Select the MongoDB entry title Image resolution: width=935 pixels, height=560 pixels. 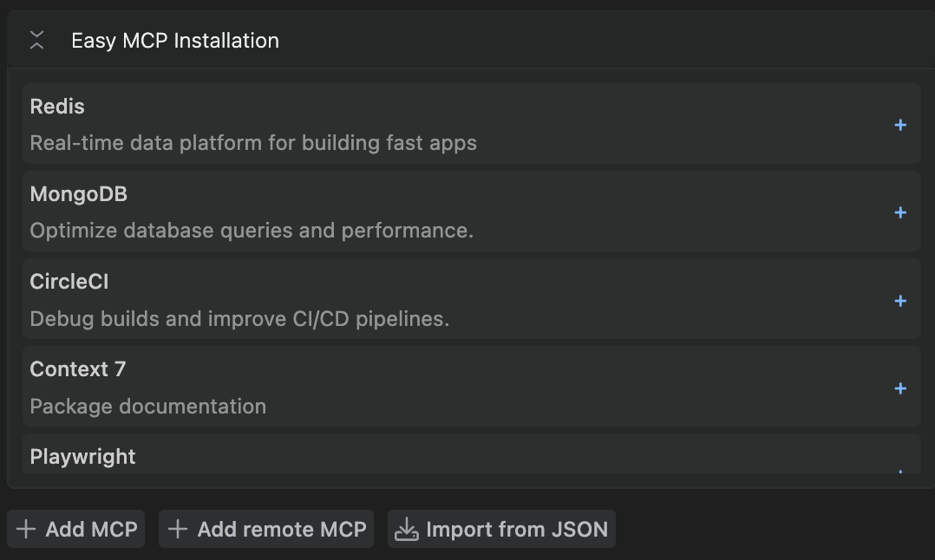(x=79, y=194)
